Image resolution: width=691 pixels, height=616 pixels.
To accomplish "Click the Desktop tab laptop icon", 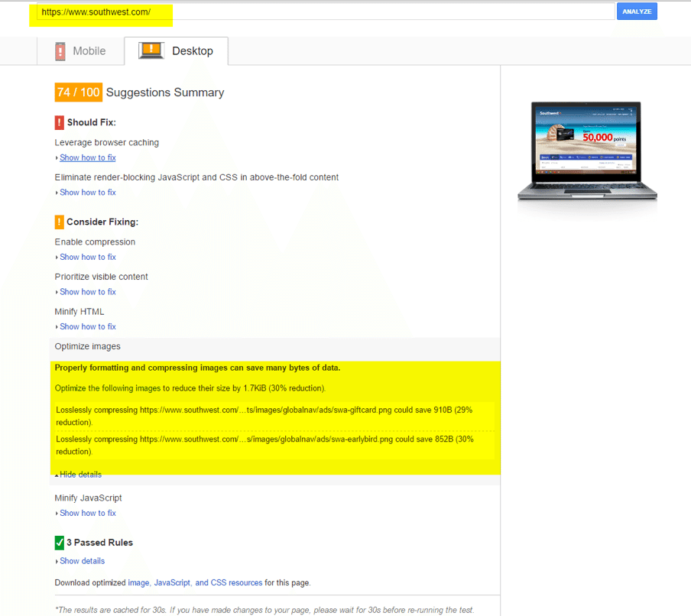I will [x=151, y=51].
